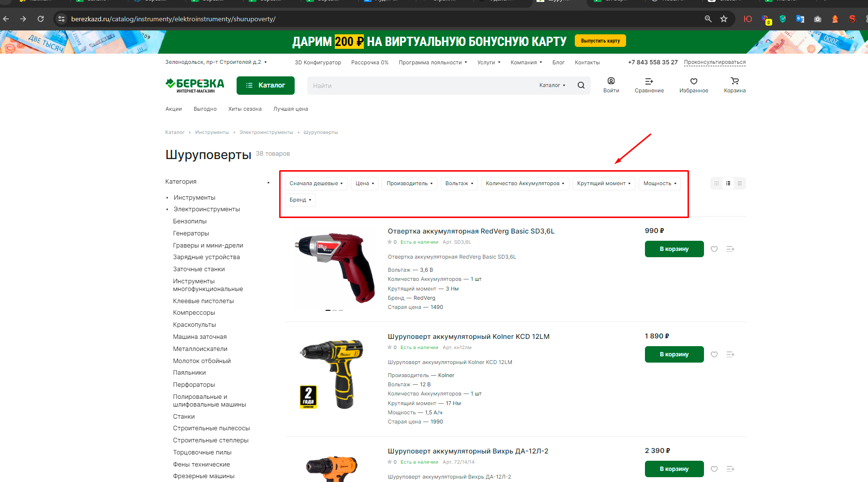
Task: Open Электроинструменты breadcrumb link
Action: (266, 132)
